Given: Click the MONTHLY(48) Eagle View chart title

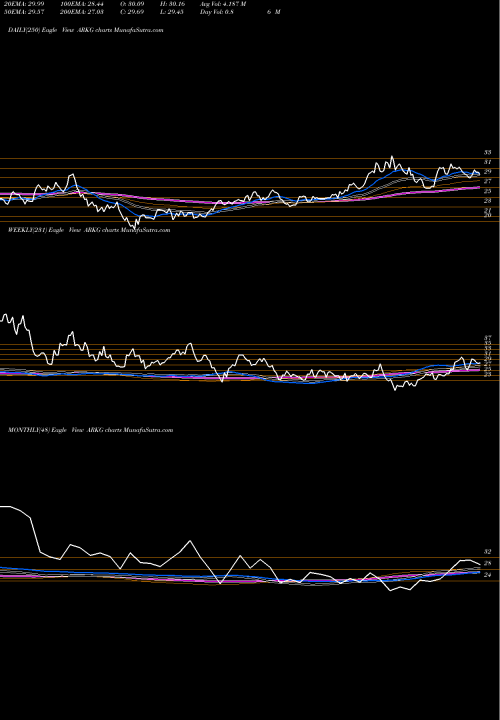Looking at the screenshot, I should point(90,430).
